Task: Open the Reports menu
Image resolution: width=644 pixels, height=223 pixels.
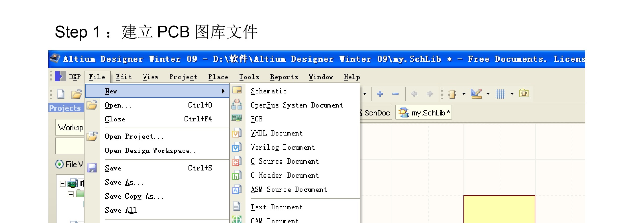Action: tap(284, 77)
